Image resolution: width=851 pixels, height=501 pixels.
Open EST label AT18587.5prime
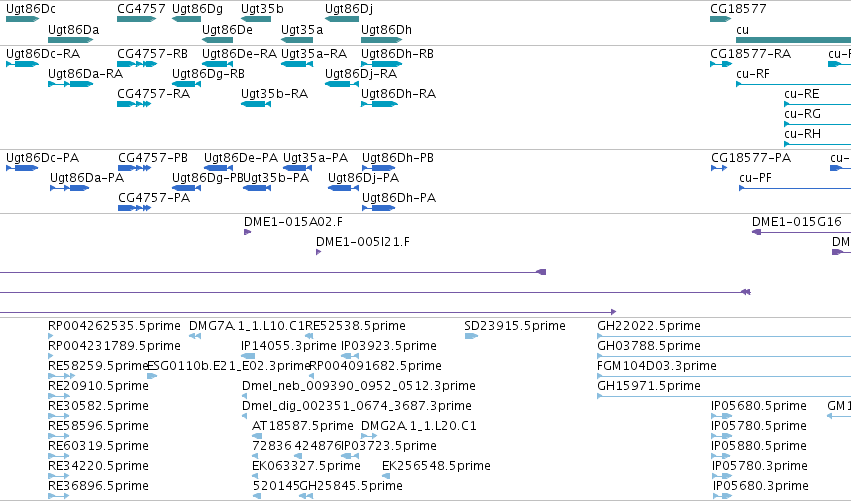[x=303, y=426]
